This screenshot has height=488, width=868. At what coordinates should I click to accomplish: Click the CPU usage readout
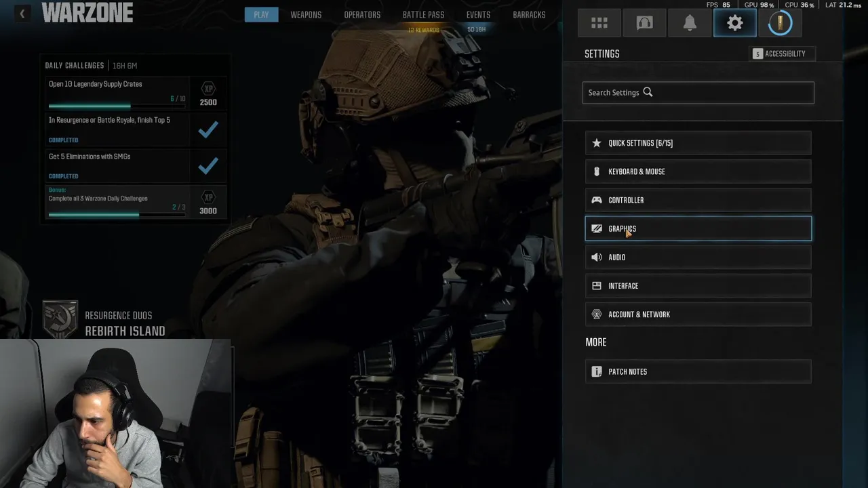pos(800,5)
